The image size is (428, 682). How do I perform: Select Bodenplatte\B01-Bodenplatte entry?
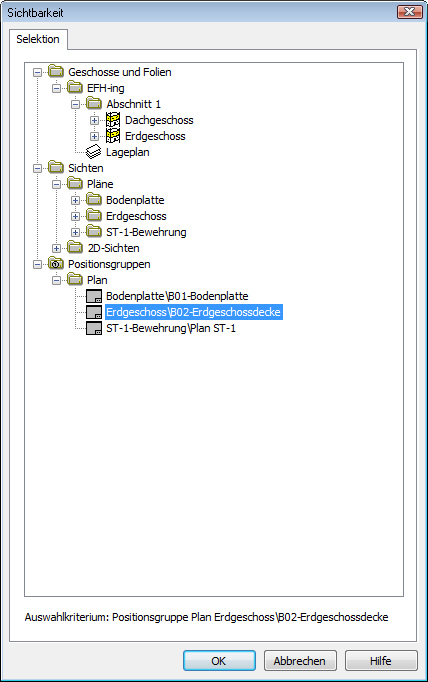pyautogui.click(x=177, y=296)
